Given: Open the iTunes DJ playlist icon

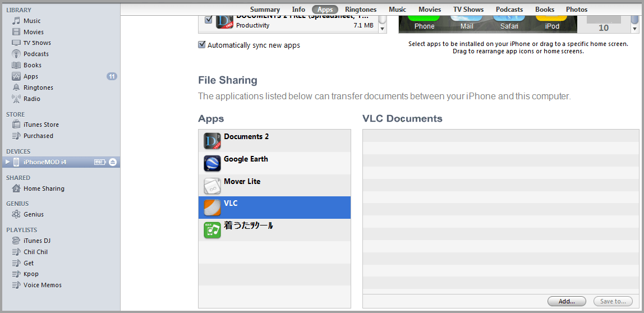Looking at the screenshot, I should (16, 241).
